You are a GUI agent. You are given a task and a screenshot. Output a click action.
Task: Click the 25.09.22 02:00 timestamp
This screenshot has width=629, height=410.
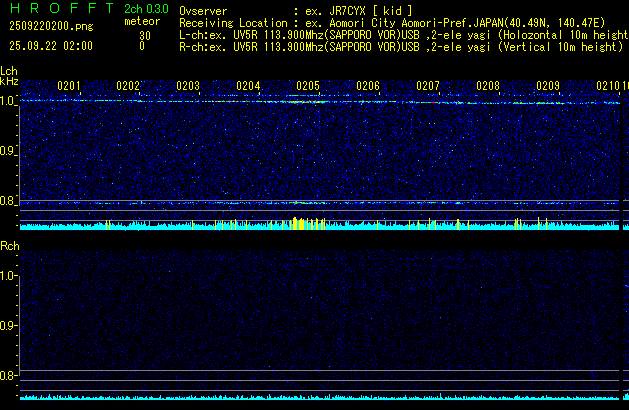50,46
